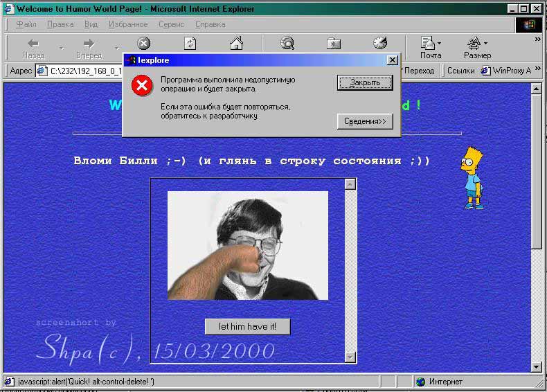Expand the Почта dropdown arrow
547x392 pixels.
[x=439, y=43]
